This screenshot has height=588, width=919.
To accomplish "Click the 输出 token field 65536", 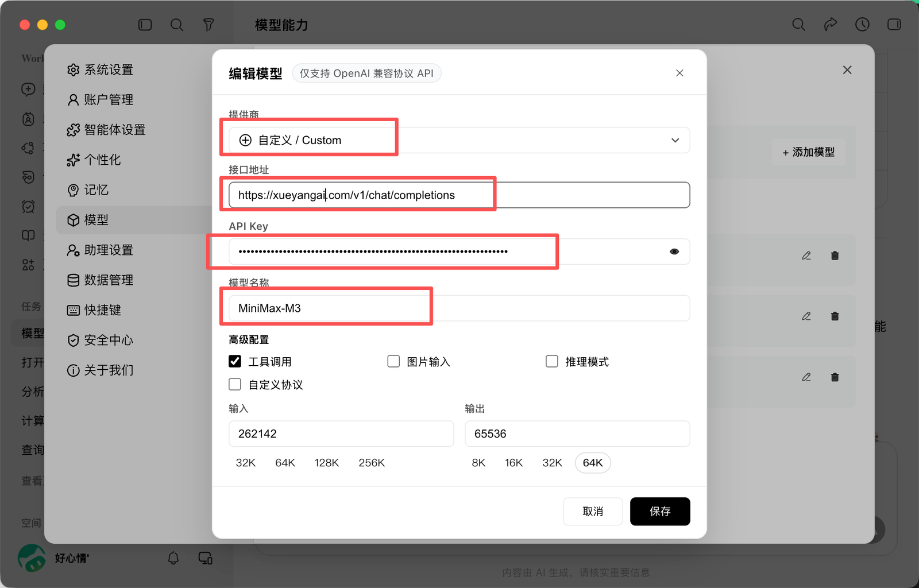I will [x=577, y=434].
